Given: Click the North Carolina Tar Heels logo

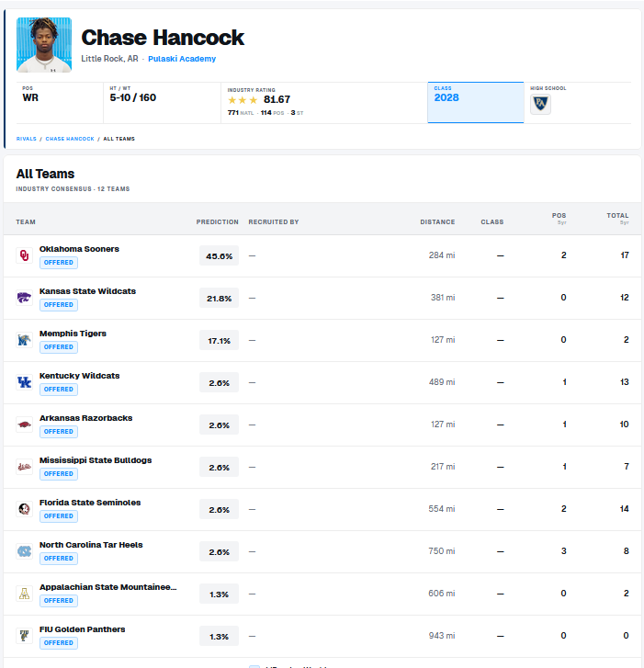Looking at the screenshot, I should (x=24, y=551).
